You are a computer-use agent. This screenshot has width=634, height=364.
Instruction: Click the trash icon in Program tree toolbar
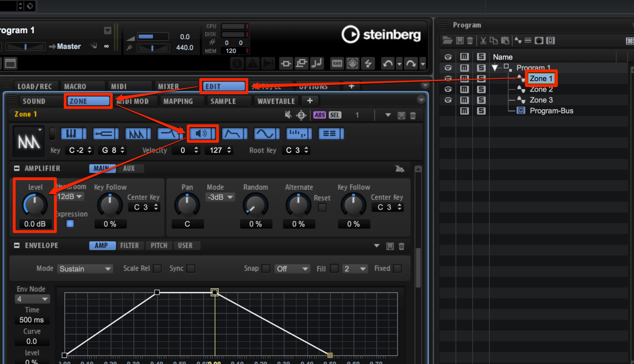coord(470,41)
